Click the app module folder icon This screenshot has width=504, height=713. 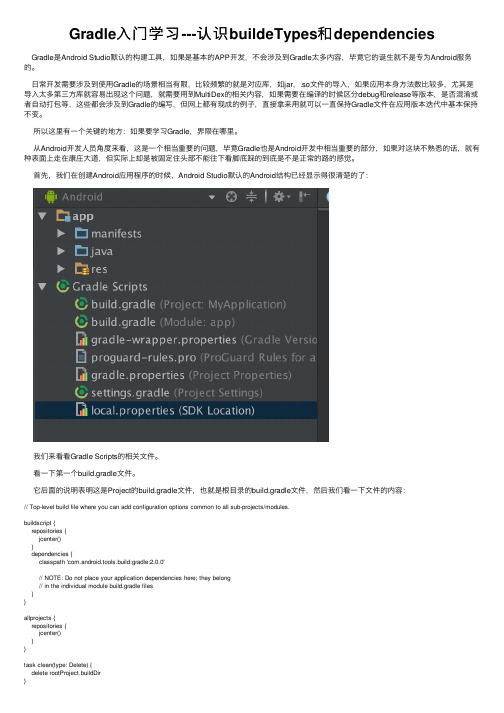coord(63,216)
